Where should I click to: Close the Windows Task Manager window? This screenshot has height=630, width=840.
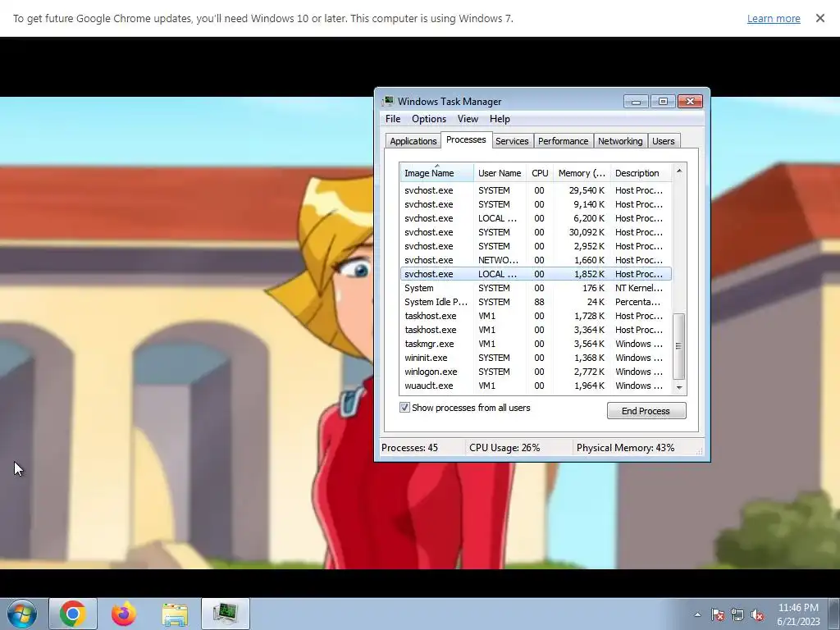[690, 101]
